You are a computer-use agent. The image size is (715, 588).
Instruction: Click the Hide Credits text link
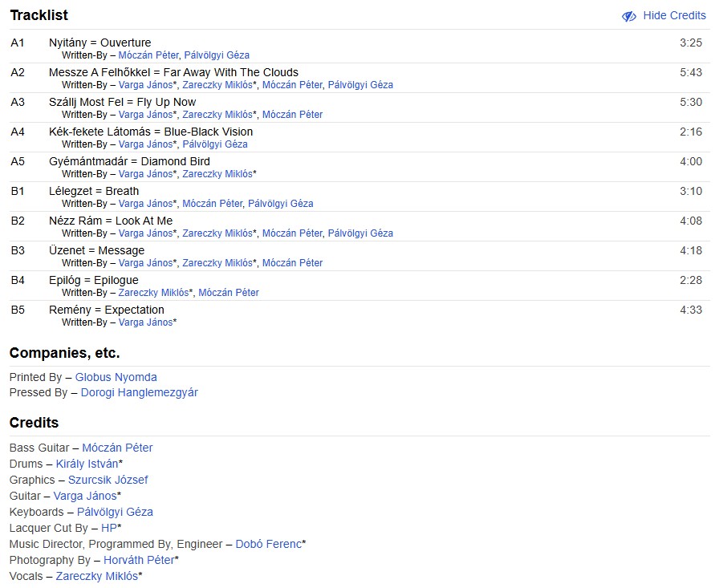[x=674, y=16]
